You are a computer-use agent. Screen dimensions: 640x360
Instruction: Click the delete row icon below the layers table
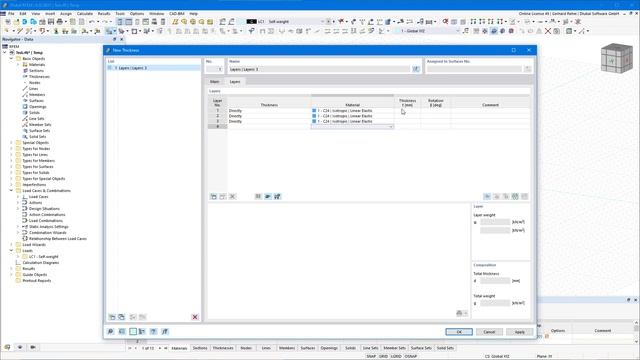tap(232, 196)
